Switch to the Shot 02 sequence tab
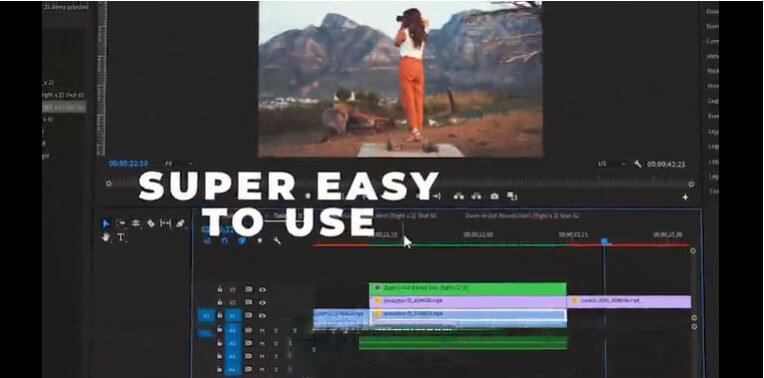Screen dimensions: 764x378 pos(522,215)
